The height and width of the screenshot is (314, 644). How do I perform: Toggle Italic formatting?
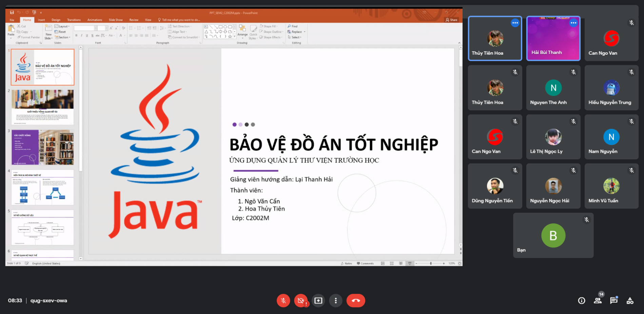tap(81, 35)
